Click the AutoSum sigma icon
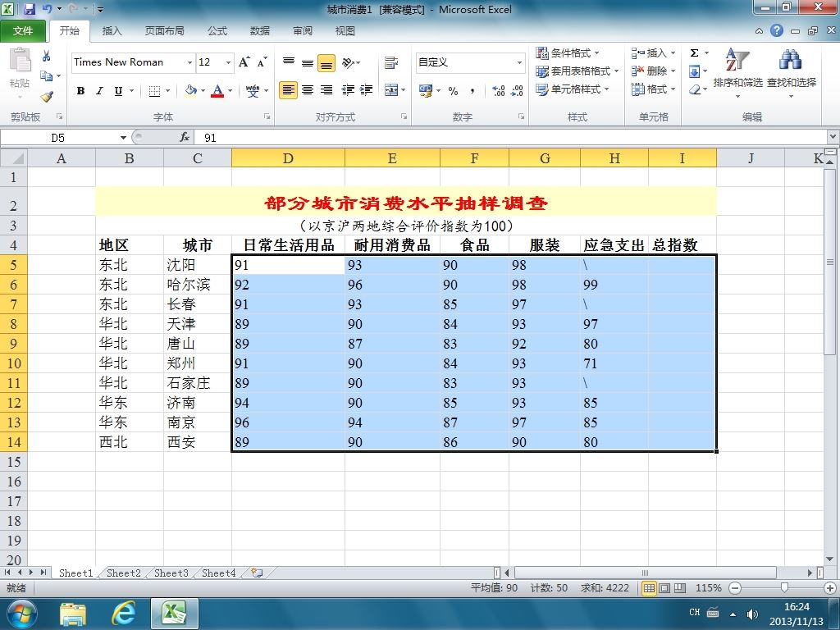The width and height of the screenshot is (840, 630). pyautogui.click(x=694, y=53)
